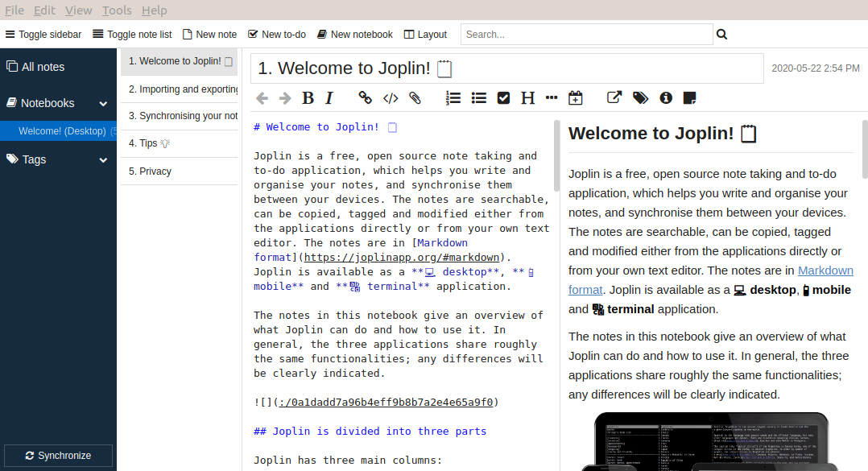Open the View menu
Viewport: 868px width, 471px height.
tap(78, 10)
